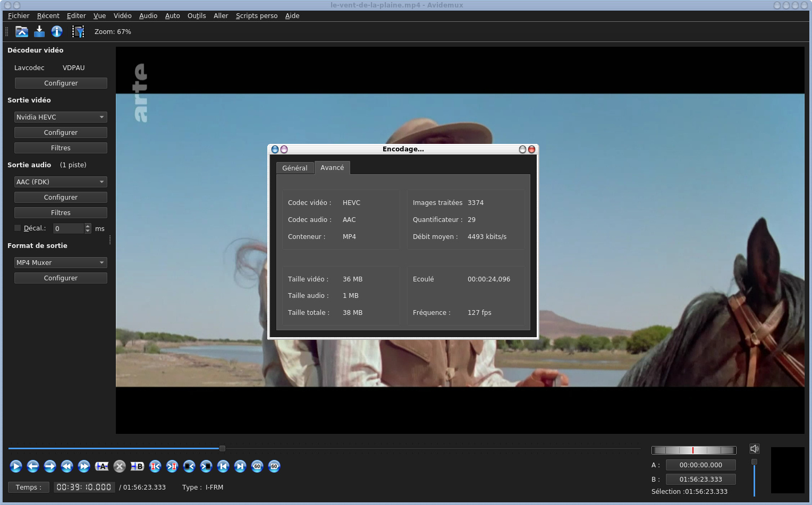The height and width of the screenshot is (505, 812).
Task: Click the filmstrip filter toolbar icon
Action: (x=78, y=32)
